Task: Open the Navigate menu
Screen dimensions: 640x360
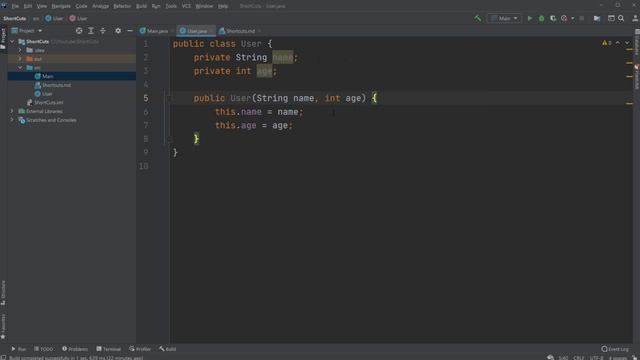Action: (x=61, y=6)
